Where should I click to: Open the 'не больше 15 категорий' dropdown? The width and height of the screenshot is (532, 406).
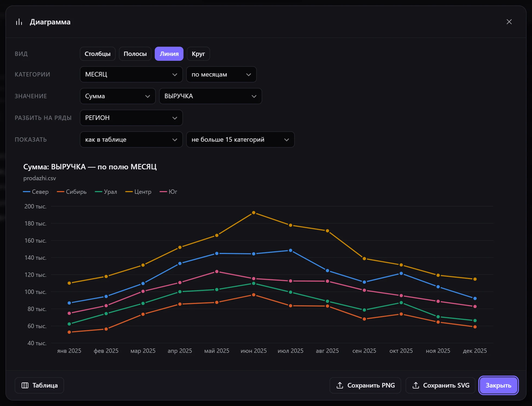(240, 139)
